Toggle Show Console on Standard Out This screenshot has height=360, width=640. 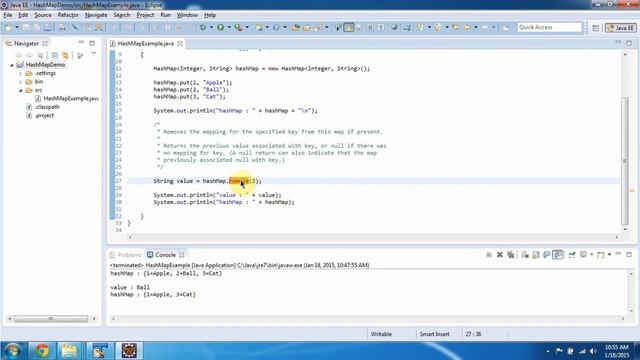547,255
